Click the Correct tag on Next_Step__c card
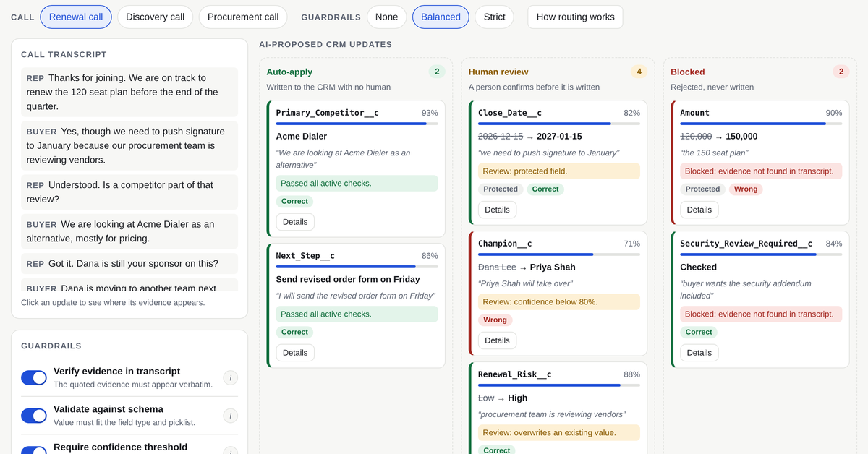Viewport: 868px width, 454px height. pos(294,332)
